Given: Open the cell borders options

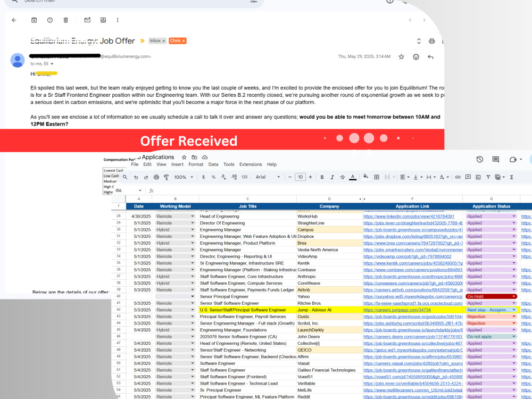Looking at the screenshot, I should (x=376, y=177).
